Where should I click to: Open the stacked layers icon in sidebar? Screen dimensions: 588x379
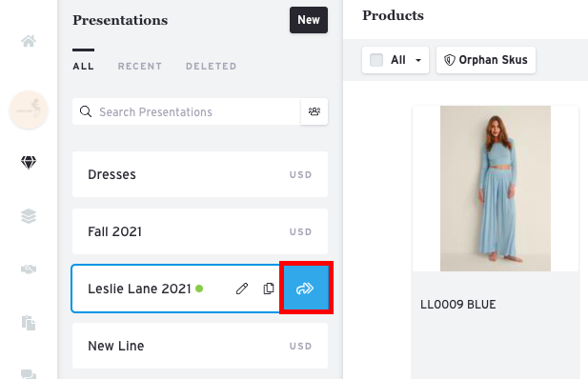[x=29, y=216]
